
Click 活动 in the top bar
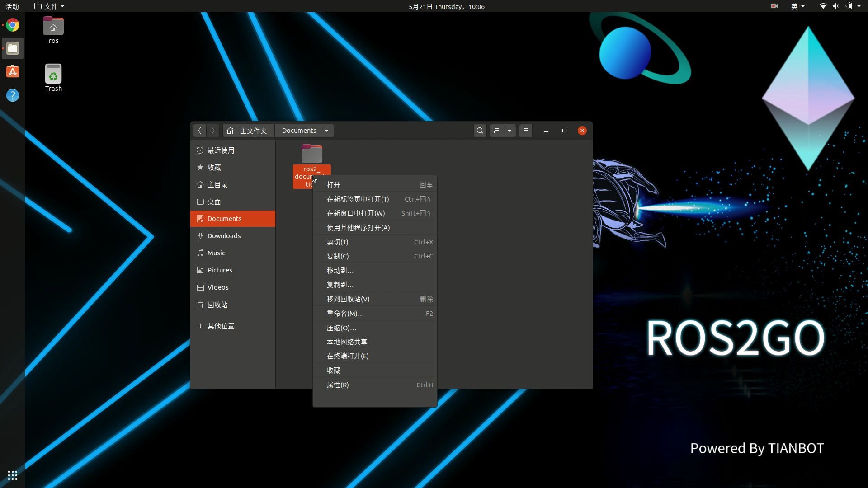pos(12,6)
